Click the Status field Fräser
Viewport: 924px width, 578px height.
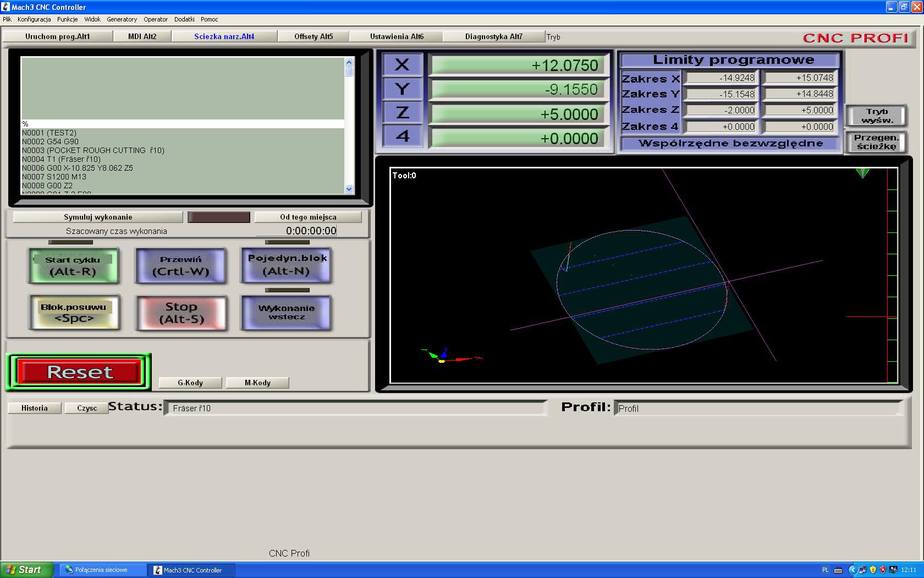[355, 408]
